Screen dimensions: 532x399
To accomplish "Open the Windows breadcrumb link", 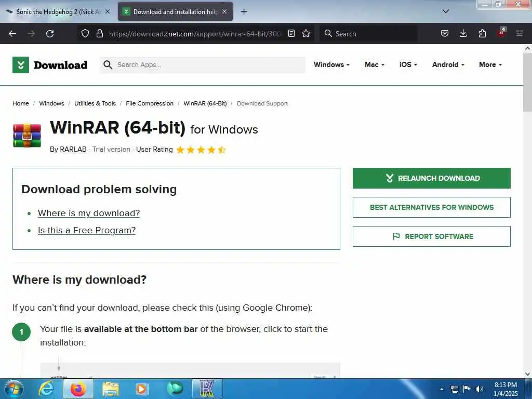I will (x=51, y=103).
